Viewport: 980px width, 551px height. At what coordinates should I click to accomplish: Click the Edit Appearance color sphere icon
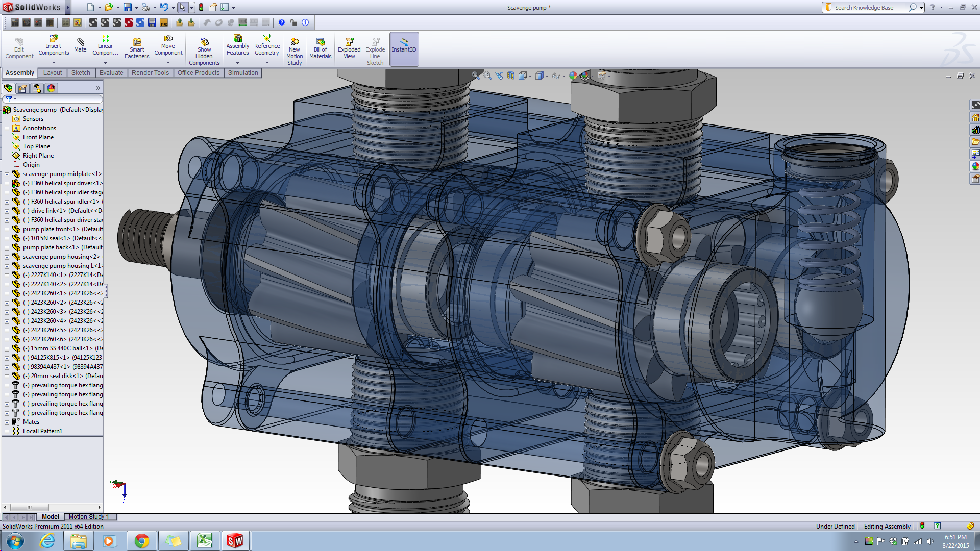pos(573,76)
